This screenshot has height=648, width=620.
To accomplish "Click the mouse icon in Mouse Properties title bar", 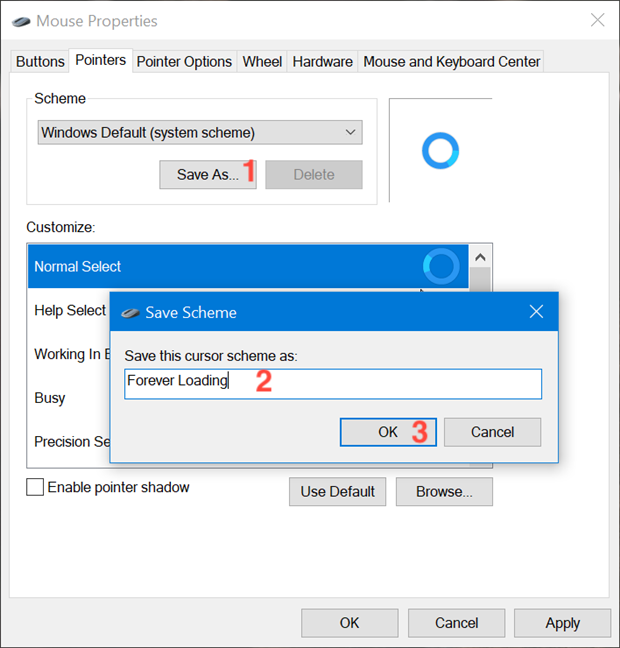I will coord(21,21).
